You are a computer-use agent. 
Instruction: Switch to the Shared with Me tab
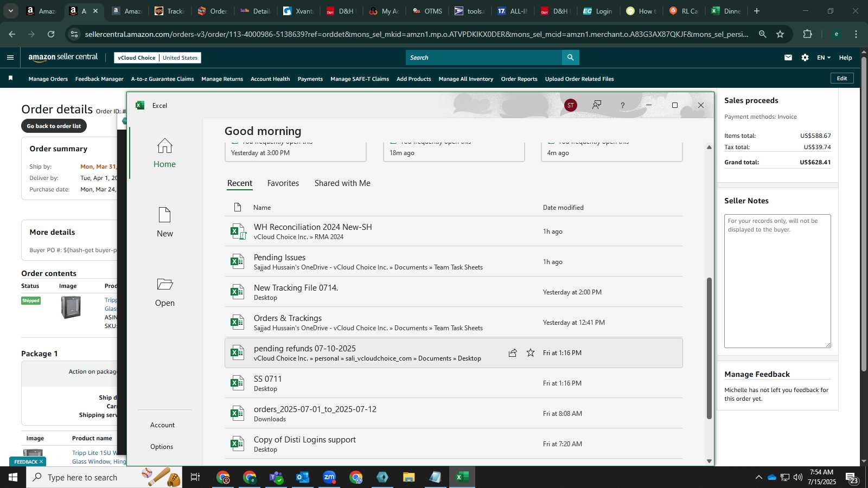pos(342,183)
